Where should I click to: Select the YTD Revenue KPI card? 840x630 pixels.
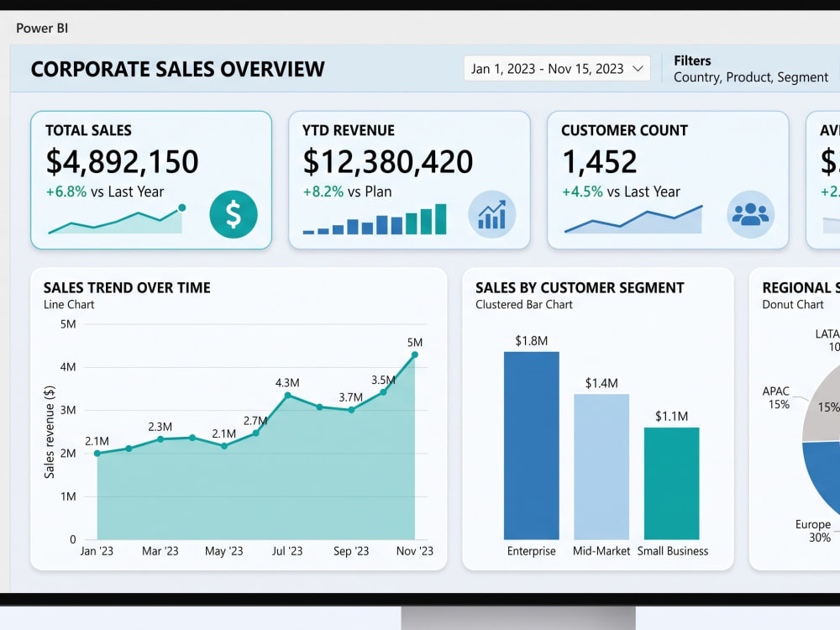click(x=409, y=180)
